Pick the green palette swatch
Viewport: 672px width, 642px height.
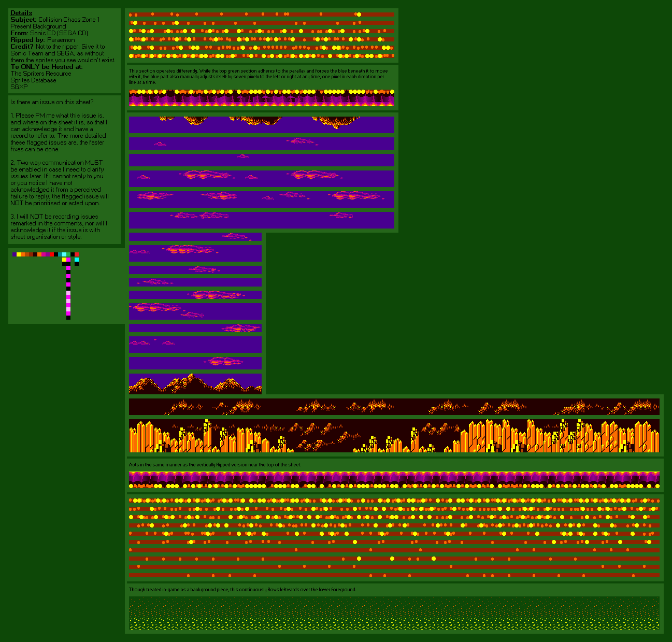68,254
